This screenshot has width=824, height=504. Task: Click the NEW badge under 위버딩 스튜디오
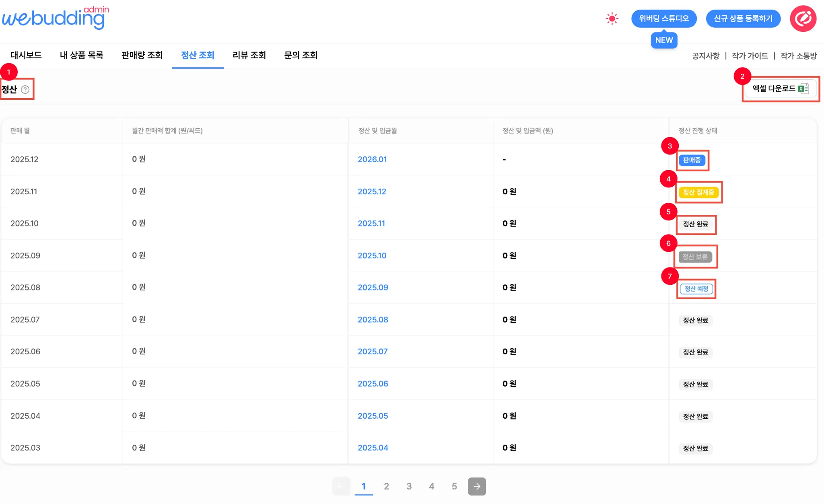click(x=664, y=40)
